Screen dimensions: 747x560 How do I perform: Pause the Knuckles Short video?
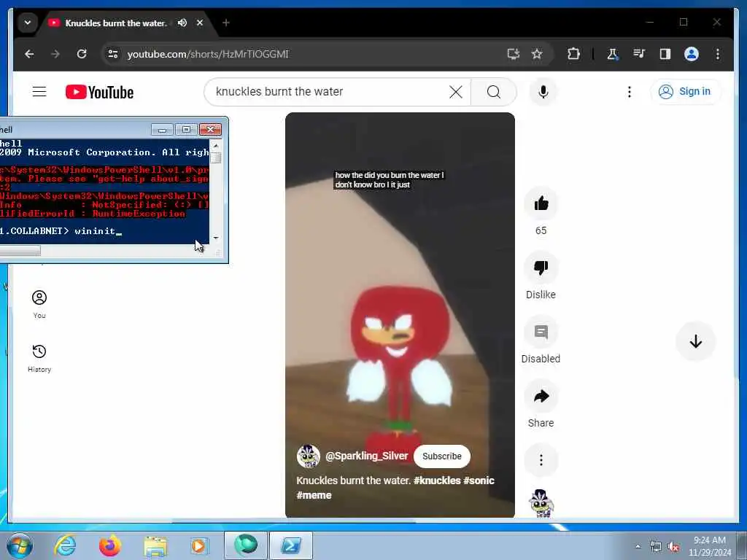[x=400, y=314]
